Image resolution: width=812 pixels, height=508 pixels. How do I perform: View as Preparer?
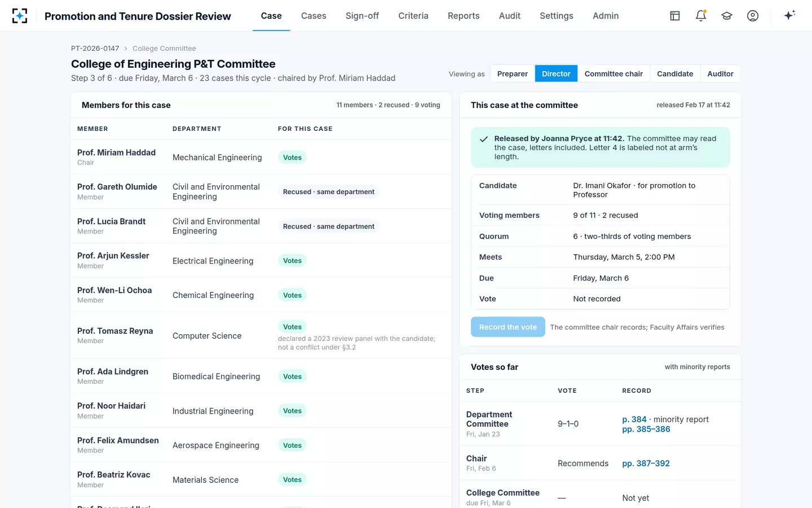pos(513,74)
